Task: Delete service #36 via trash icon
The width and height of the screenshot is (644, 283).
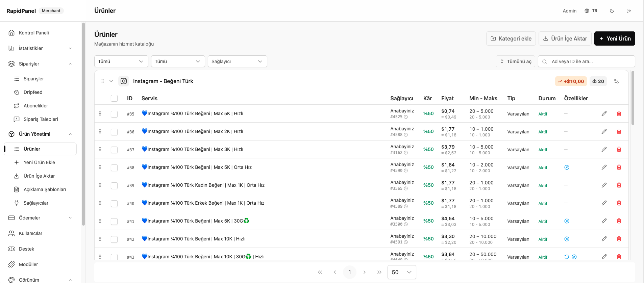Action: 619,131
